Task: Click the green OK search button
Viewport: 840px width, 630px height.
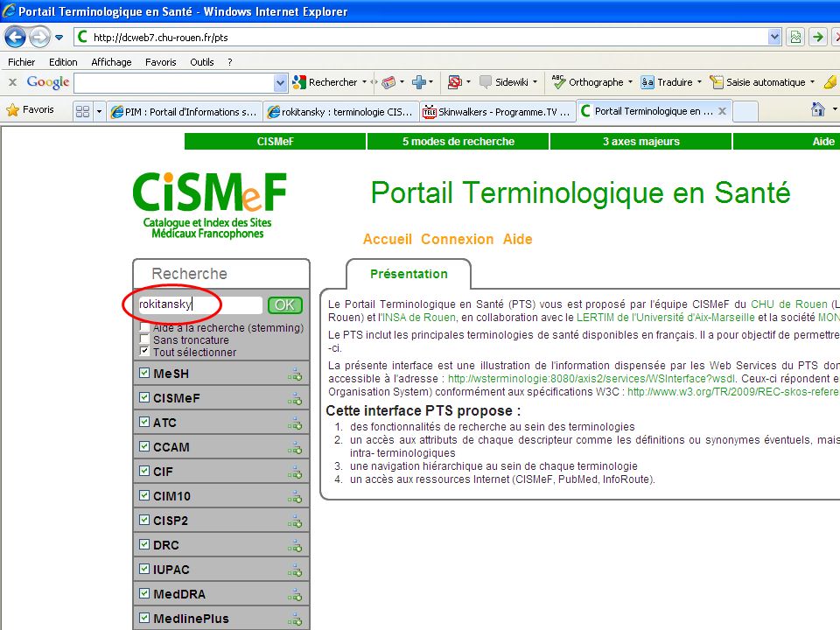Action: (x=285, y=304)
